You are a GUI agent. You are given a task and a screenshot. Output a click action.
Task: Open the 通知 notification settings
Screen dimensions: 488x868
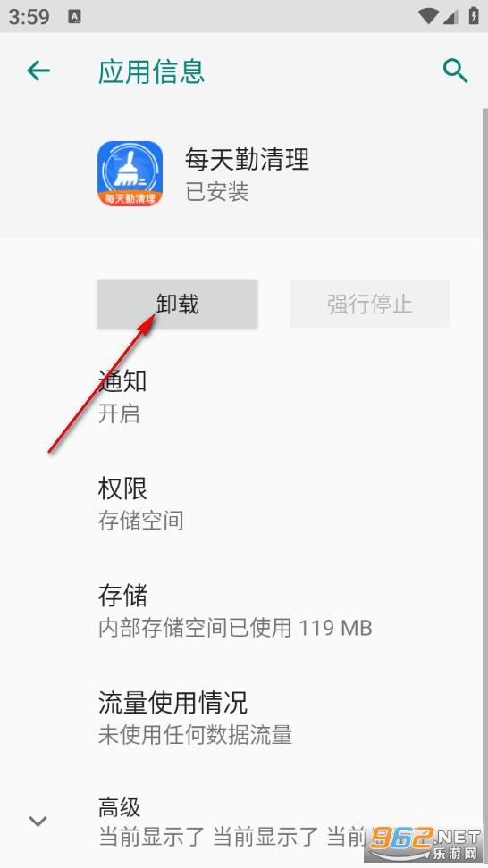click(244, 396)
